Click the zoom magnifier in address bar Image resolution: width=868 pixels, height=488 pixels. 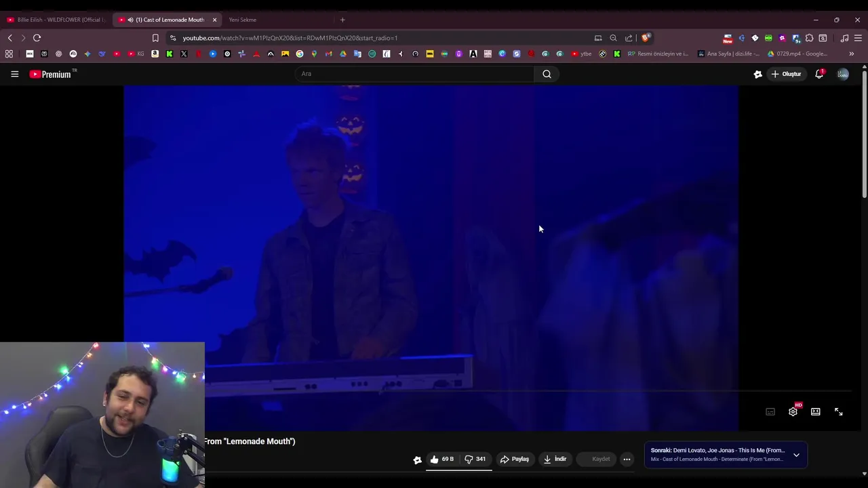coord(613,38)
